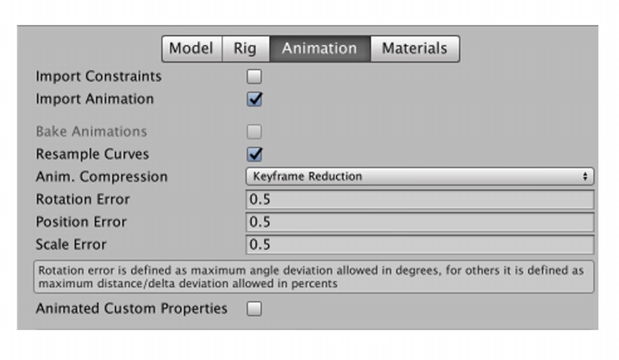This screenshot has width=619, height=360.
Task: Switch to the Materials tab
Action: pos(415,49)
